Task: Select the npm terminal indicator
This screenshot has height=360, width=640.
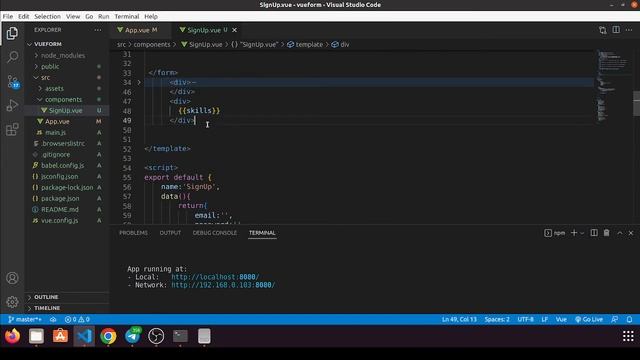Action: click(x=554, y=233)
